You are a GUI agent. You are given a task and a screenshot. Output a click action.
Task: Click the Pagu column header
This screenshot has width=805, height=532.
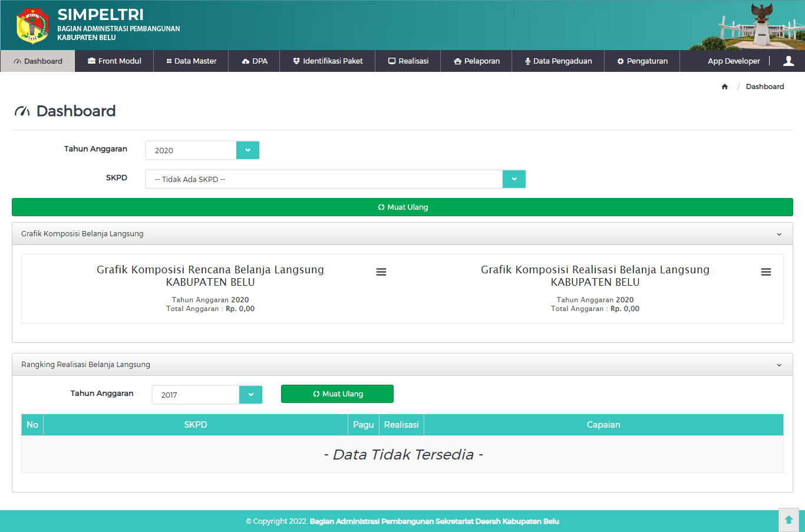pos(364,425)
